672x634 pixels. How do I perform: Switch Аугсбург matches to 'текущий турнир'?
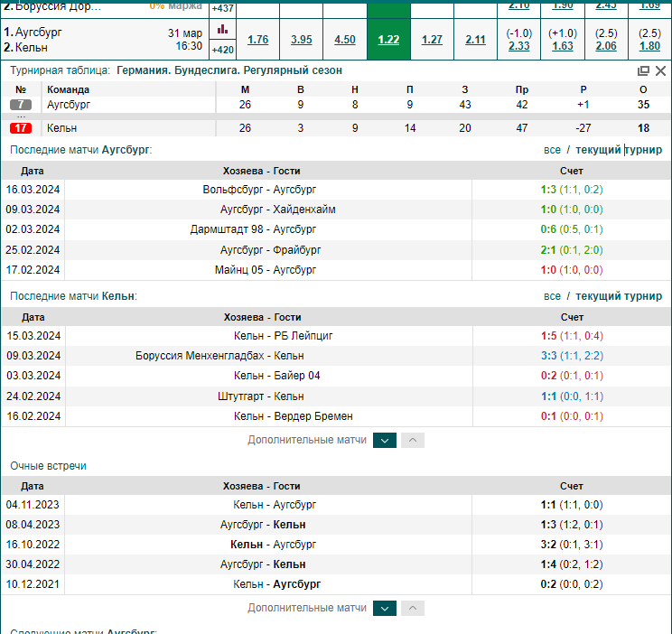pyautogui.click(x=619, y=150)
